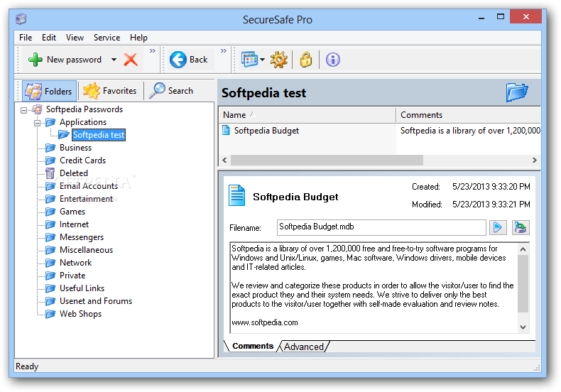Switch to the Advanced bottom tab
This screenshot has height=392, width=561.
(304, 347)
